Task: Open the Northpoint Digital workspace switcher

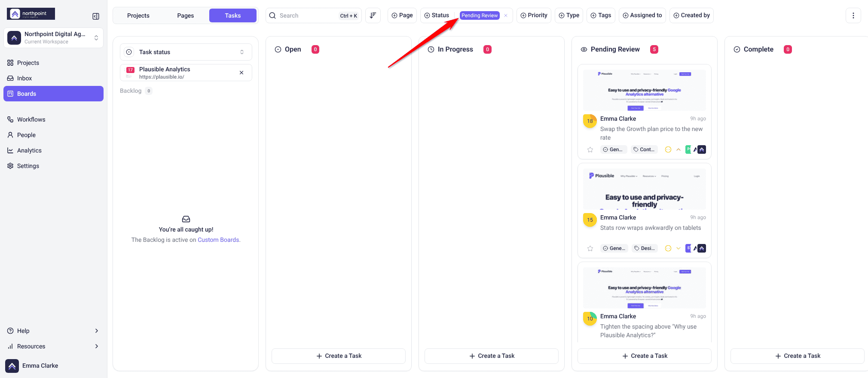Action: pyautogui.click(x=53, y=38)
